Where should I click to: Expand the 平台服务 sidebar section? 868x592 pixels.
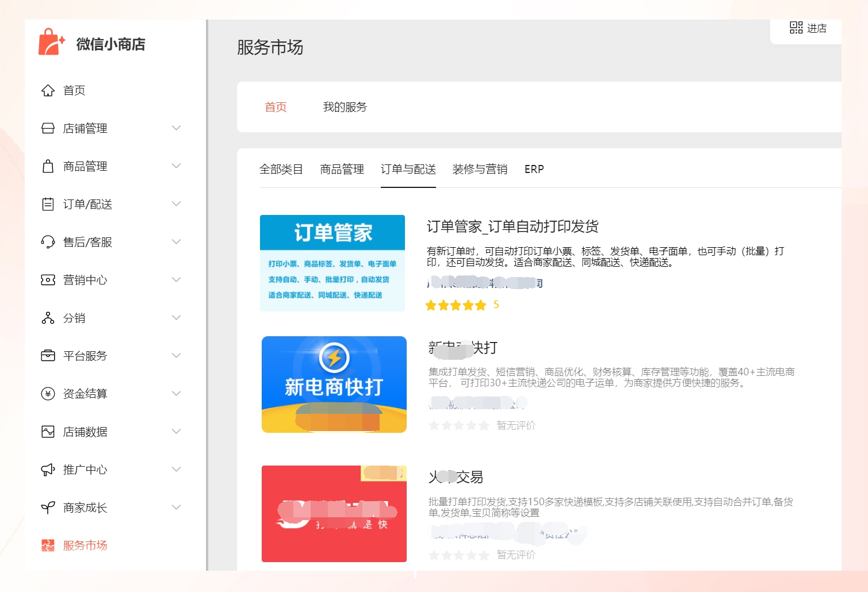pyautogui.click(x=176, y=355)
